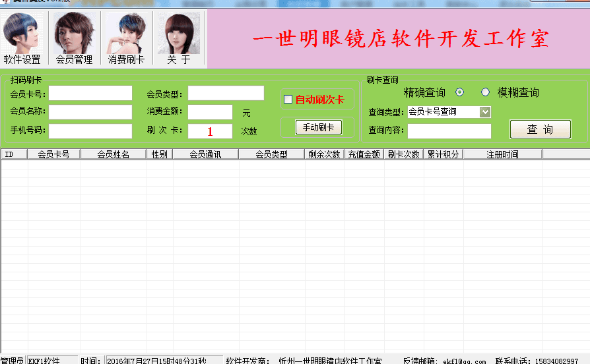Screen dimensions: 590x364
Task: Click 注册时间 column header
Action: (502, 154)
